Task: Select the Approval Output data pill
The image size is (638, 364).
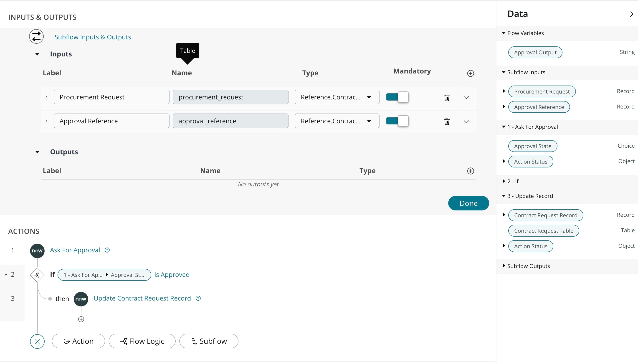Action: pos(535,53)
